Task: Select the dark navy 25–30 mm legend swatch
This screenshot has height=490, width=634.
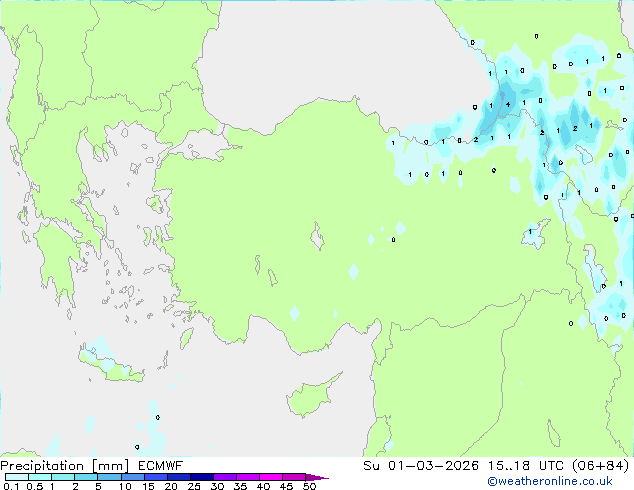Action: click(201, 477)
